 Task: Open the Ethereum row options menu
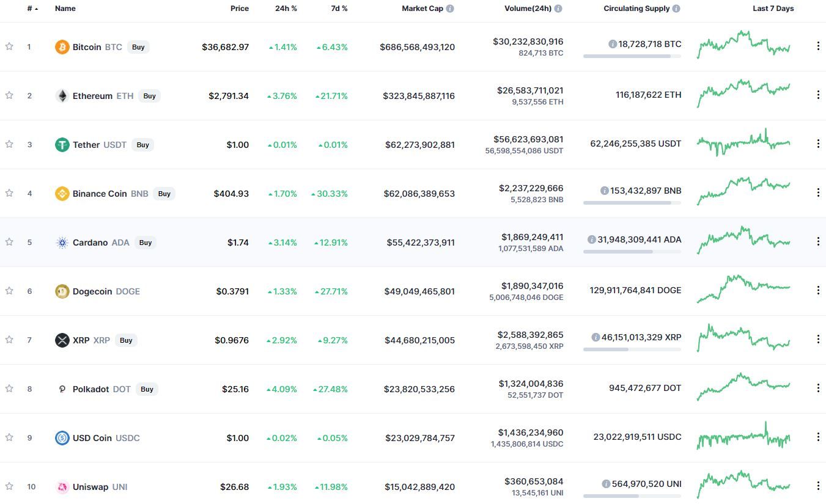click(x=818, y=95)
